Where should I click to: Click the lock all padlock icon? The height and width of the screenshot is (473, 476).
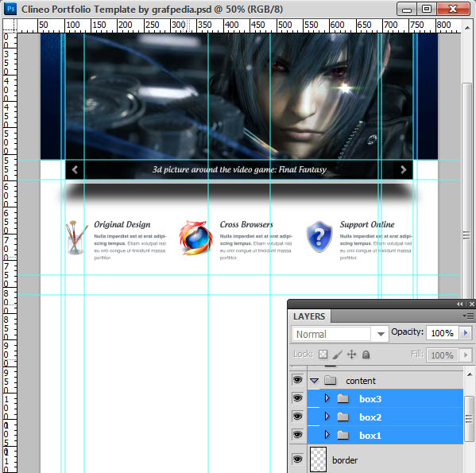pos(366,355)
